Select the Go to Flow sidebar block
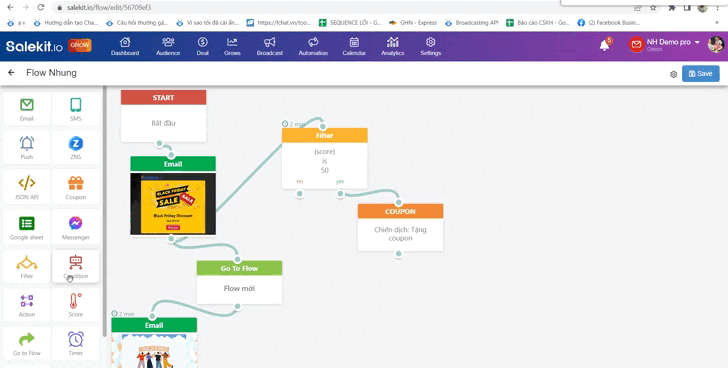Screen dimensions: 728x368 [26, 343]
